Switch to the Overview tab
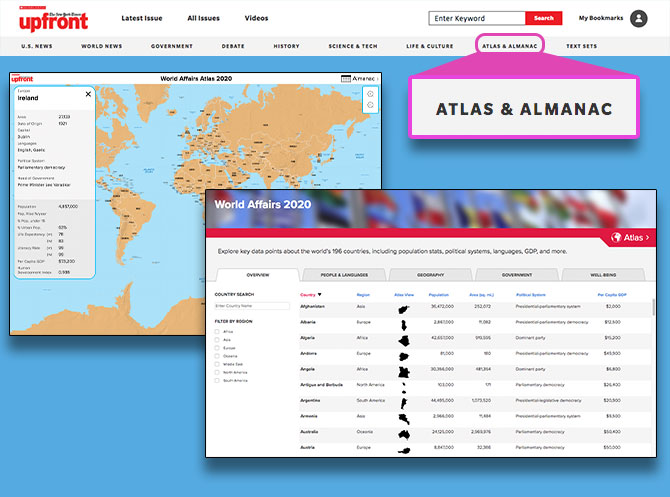This screenshot has width=670, height=497. [258, 275]
